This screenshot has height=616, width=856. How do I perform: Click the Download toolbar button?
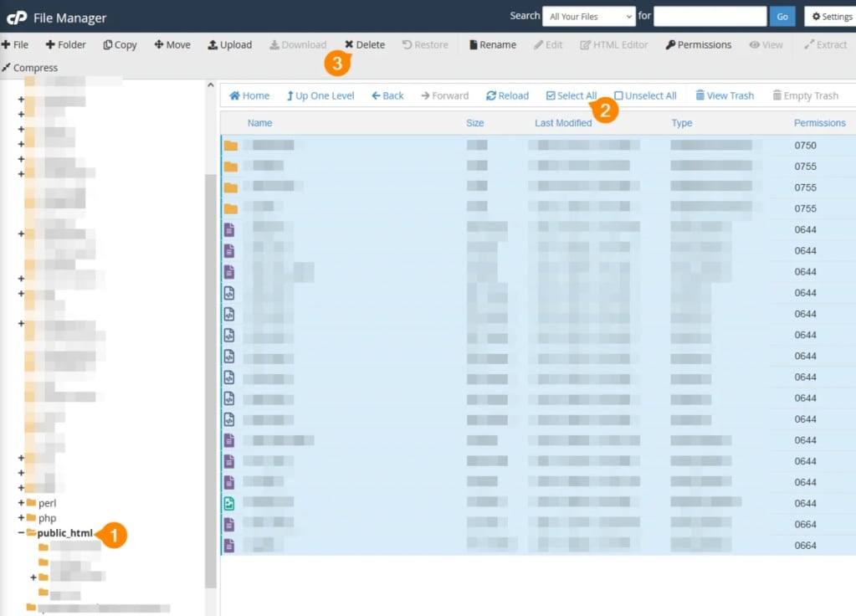(x=298, y=45)
